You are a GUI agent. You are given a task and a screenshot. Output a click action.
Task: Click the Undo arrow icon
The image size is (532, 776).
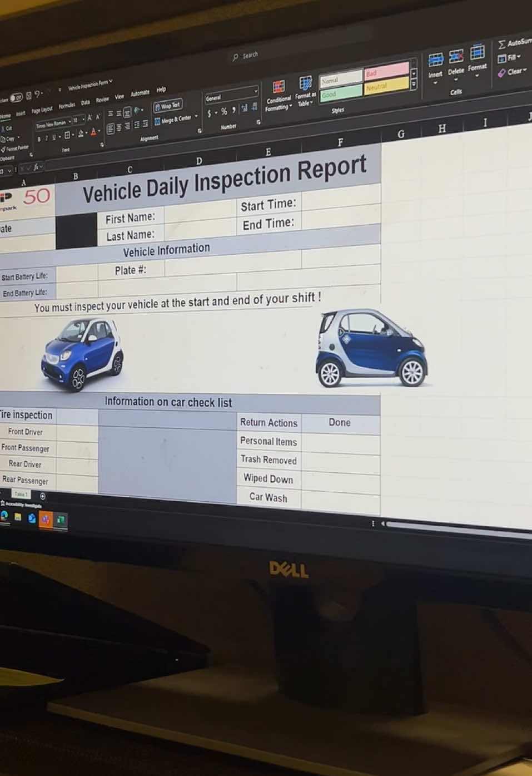tap(37, 95)
